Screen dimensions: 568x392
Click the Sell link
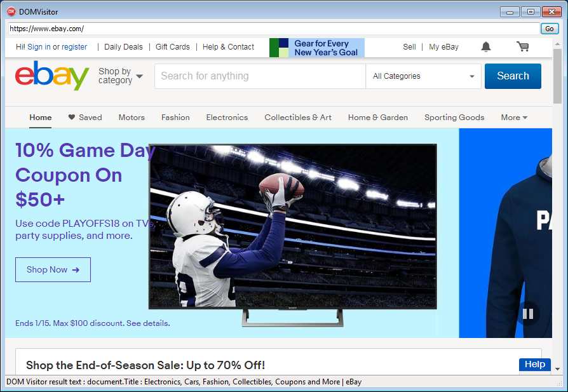pyautogui.click(x=409, y=47)
